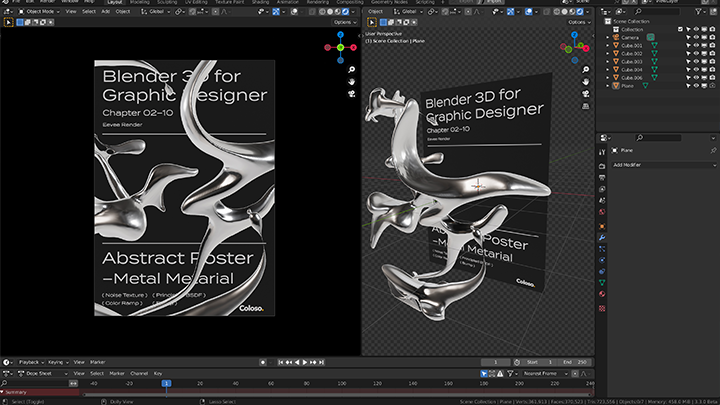The height and width of the screenshot is (405, 720).
Task: Switch perspective/orthographic grid icon in right viewport
Action: point(585,106)
